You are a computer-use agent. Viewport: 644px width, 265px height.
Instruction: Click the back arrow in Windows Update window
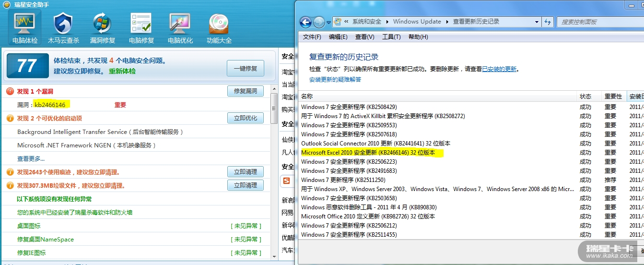pyautogui.click(x=305, y=22)
